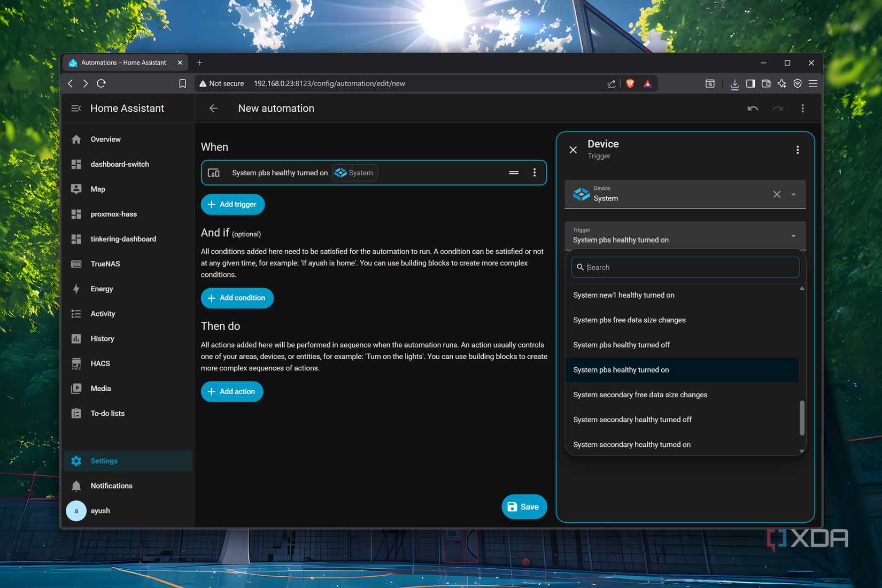Open the browser hamburger menu
882x588 pixels.
[x=813, y=83]
